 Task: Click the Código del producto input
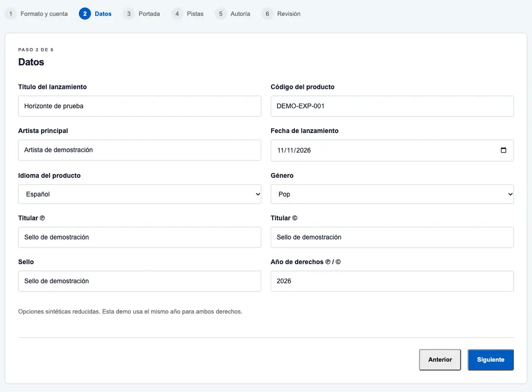(392, 106)
